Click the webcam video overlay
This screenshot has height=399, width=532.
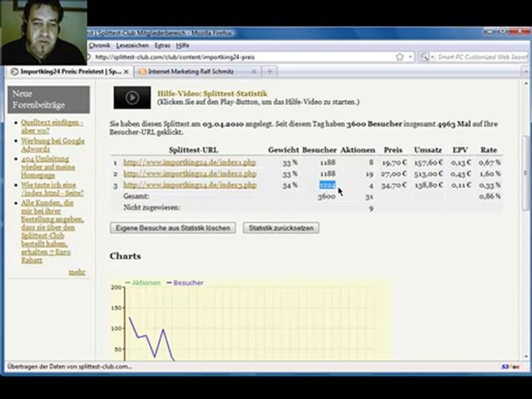point(43,32)
